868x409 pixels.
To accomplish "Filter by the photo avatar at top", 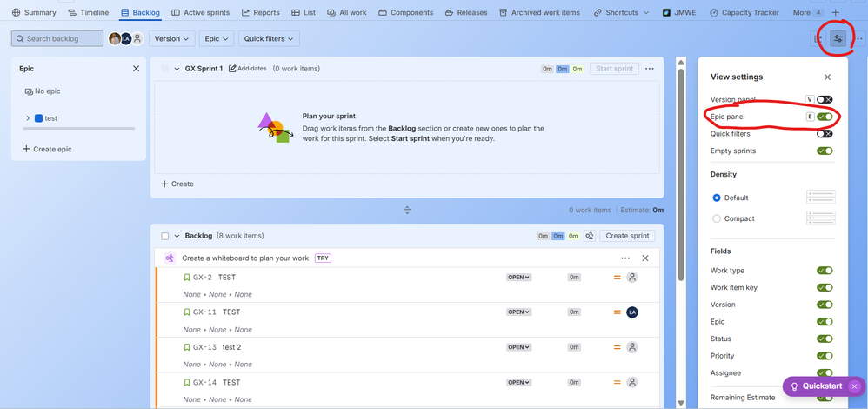I will click(x=115, y=39).
